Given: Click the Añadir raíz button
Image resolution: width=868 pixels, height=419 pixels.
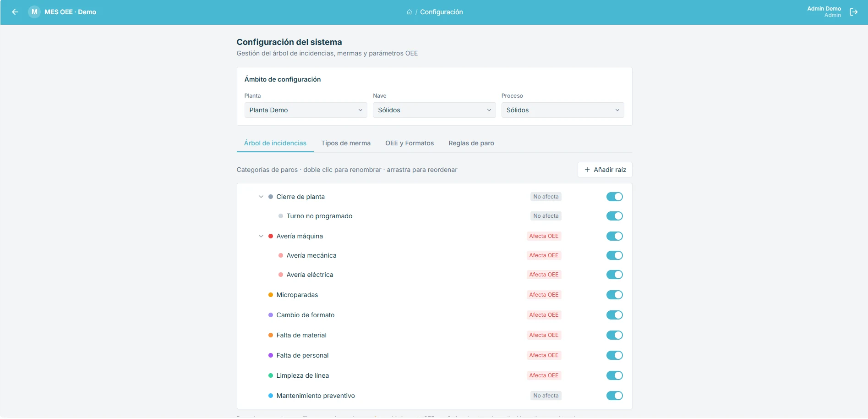Looking at the screenshot, I should coord(605,170).
